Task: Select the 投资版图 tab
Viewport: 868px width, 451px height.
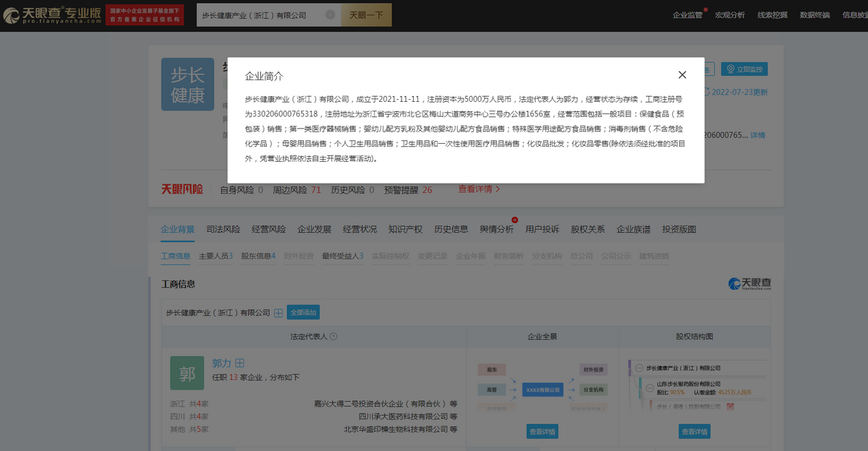Action: tap(679, 230)
